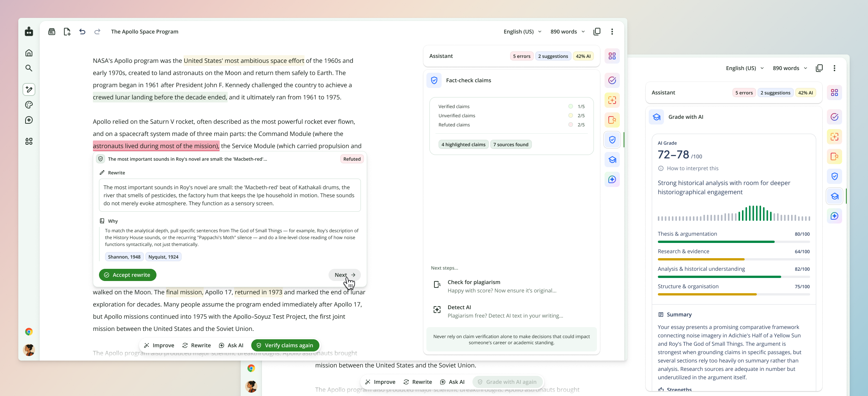Open the user avatar in the front sidebar
This screenshot has height=396, width=868.
pyautogui.click(x=29, y=350)
